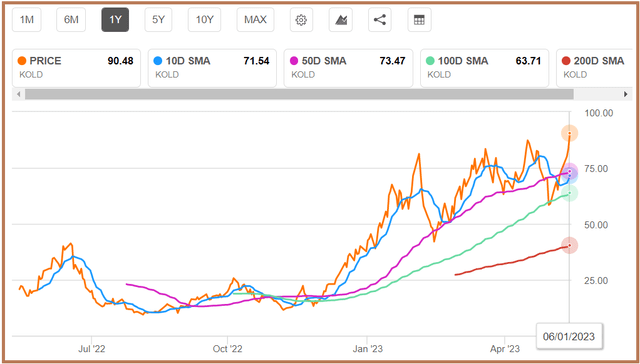This screenshot has height=364, width=640.
Task: Select the 1M time range
Action: 27,20
